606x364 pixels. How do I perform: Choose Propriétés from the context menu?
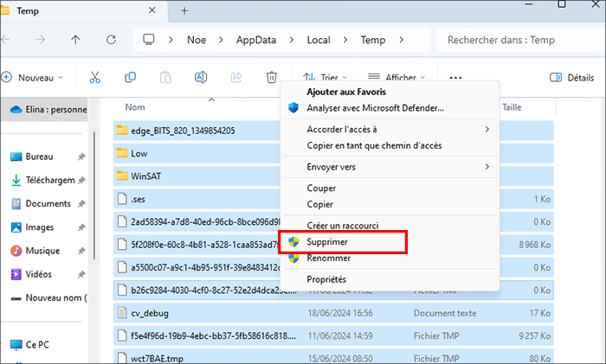point(326,279)
